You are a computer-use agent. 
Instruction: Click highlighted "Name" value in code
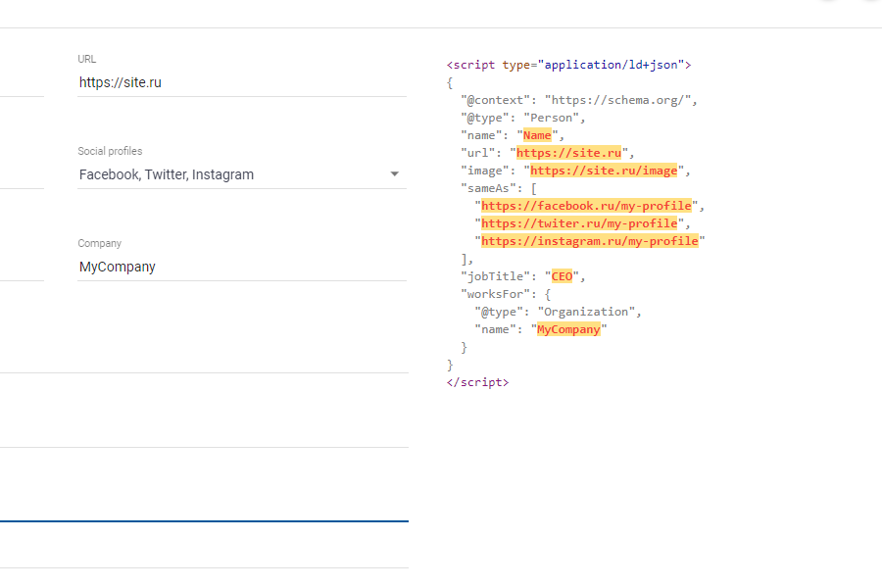(537, 135)
